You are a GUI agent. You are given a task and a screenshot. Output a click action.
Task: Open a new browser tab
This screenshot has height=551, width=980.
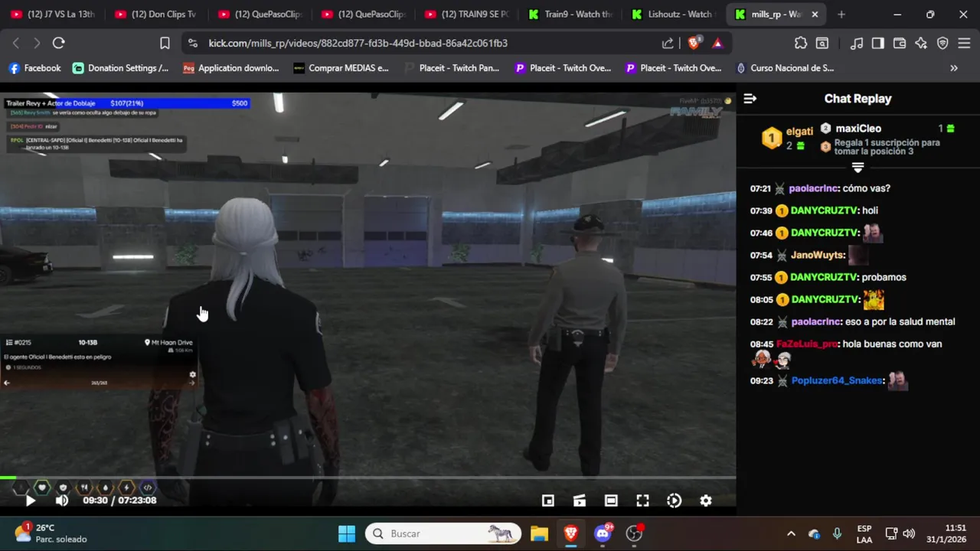pos(841,15)
